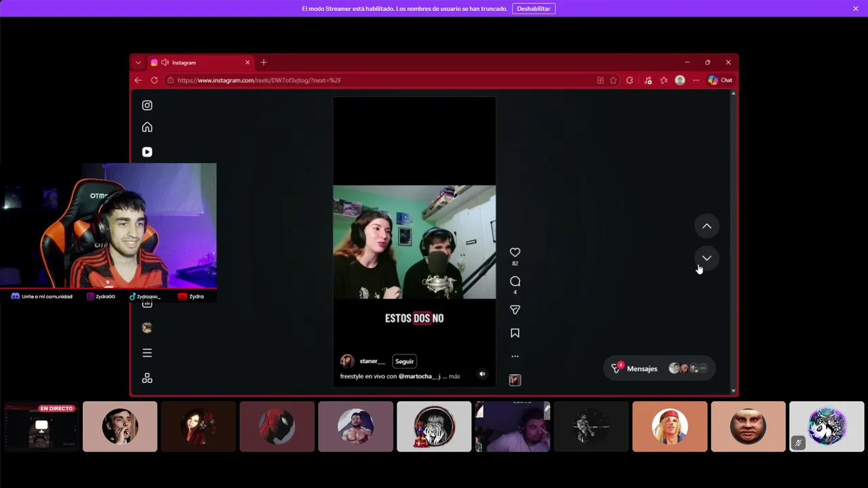Image resolution: width=868 pixels, height=488 pixels.
Task: Open the reel comments bubble icon
Action: (x=515, y=281)
